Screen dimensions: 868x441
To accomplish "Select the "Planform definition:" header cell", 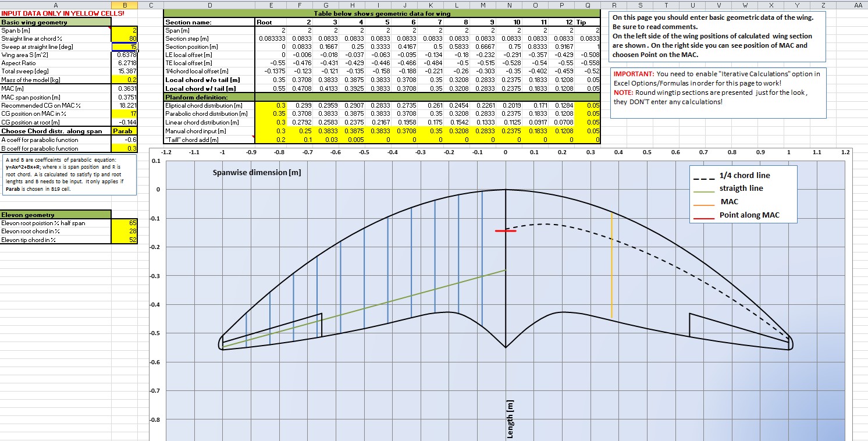I will [x=210, y=97].
